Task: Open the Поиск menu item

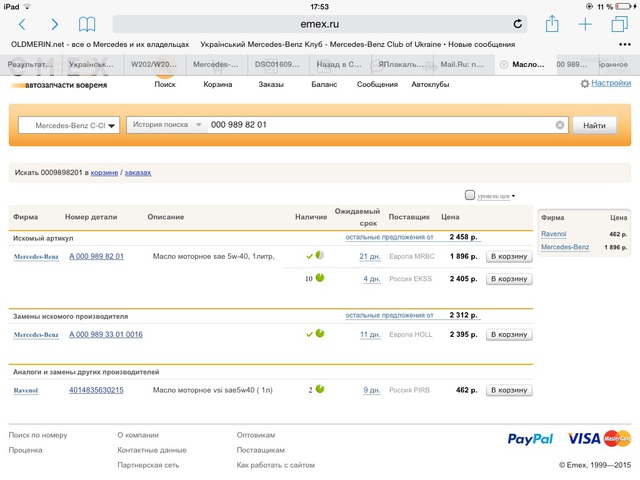Action: 165,84
